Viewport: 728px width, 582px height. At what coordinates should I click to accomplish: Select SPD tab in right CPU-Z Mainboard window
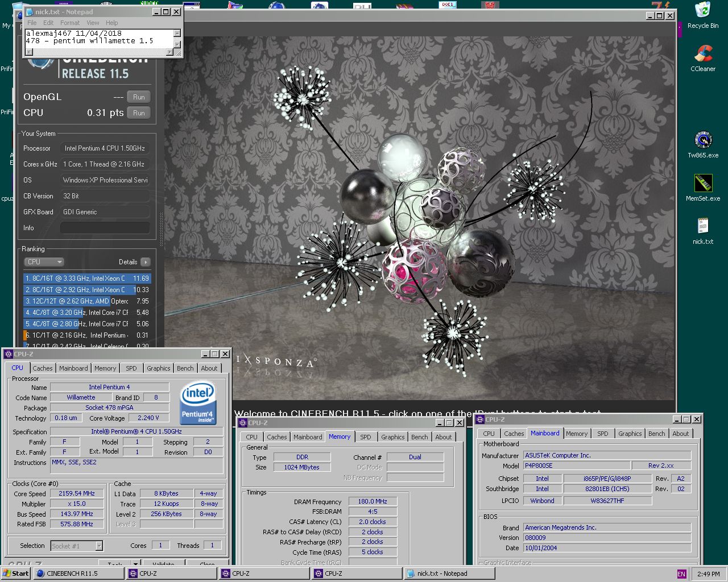pyautogui.click(x=603, y=434)
